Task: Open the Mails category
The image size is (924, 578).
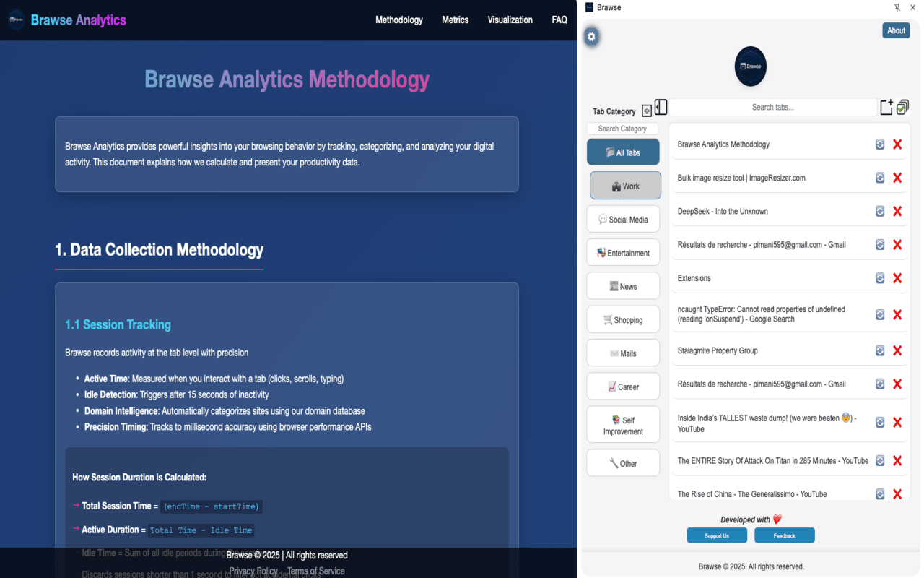Action: coord(623,353)
